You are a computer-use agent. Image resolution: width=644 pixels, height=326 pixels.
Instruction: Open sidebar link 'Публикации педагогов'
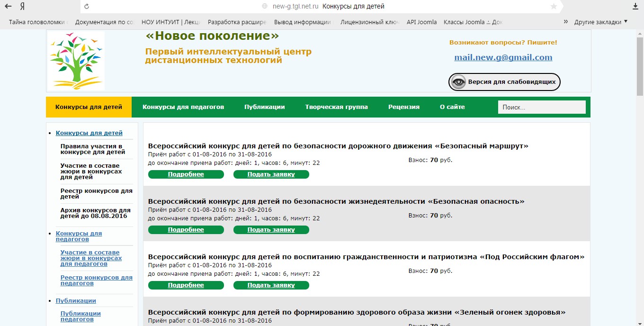pos(80,317)
